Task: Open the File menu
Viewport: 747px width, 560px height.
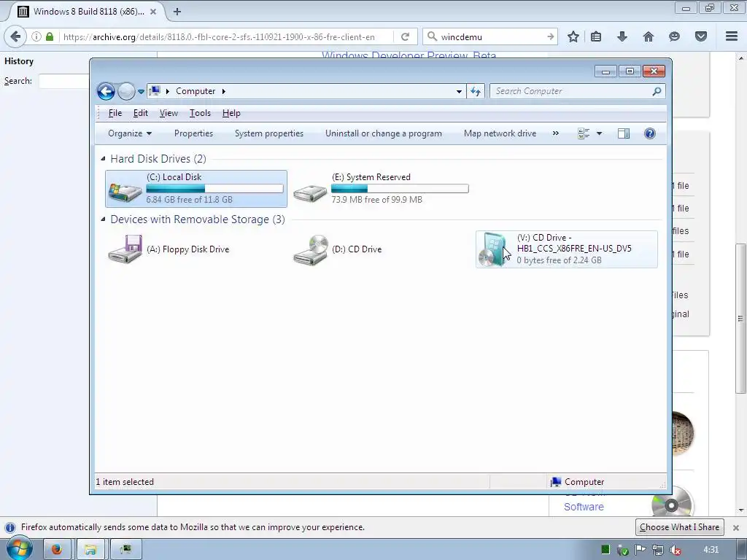Action: [115, 113]
